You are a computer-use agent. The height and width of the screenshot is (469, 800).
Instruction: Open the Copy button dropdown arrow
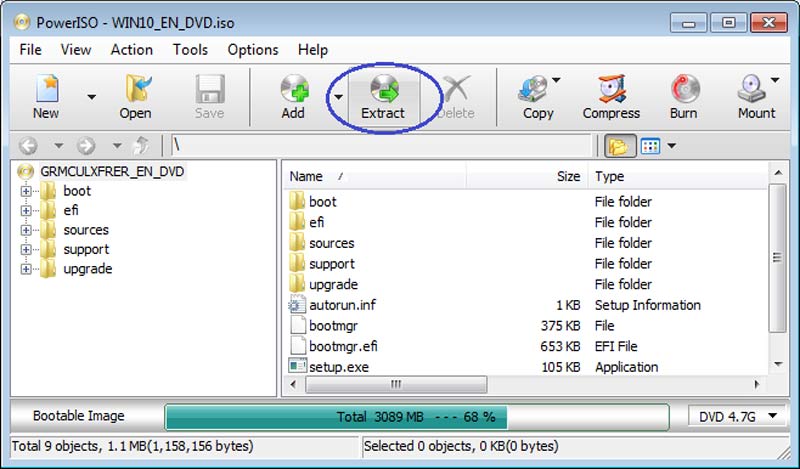click(x=556, y=80)
